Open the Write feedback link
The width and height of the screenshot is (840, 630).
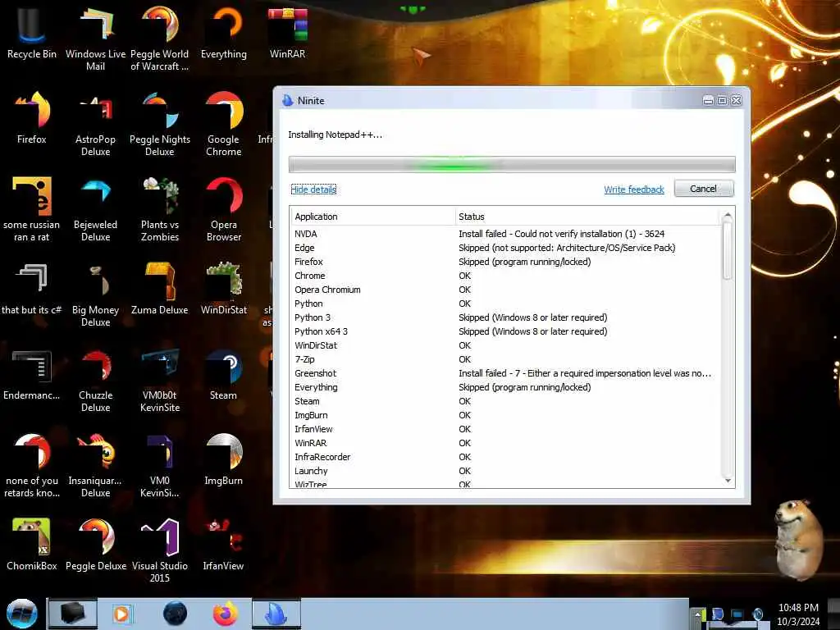click(x=634, y=189)
